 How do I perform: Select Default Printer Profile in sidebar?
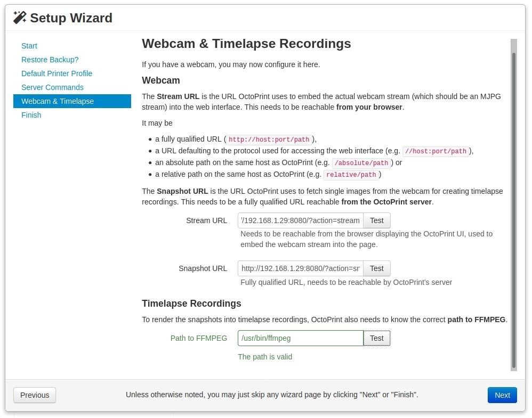(x=57, y=73)
